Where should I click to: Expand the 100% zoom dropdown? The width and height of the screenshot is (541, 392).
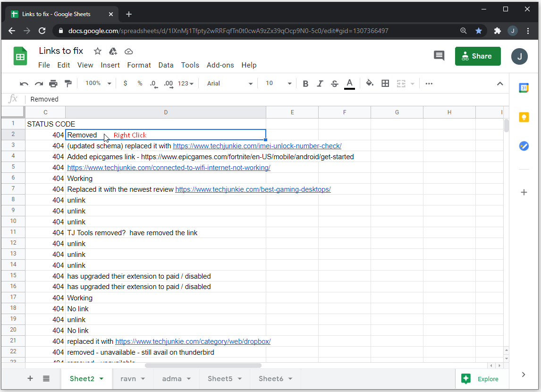point(98,84)
